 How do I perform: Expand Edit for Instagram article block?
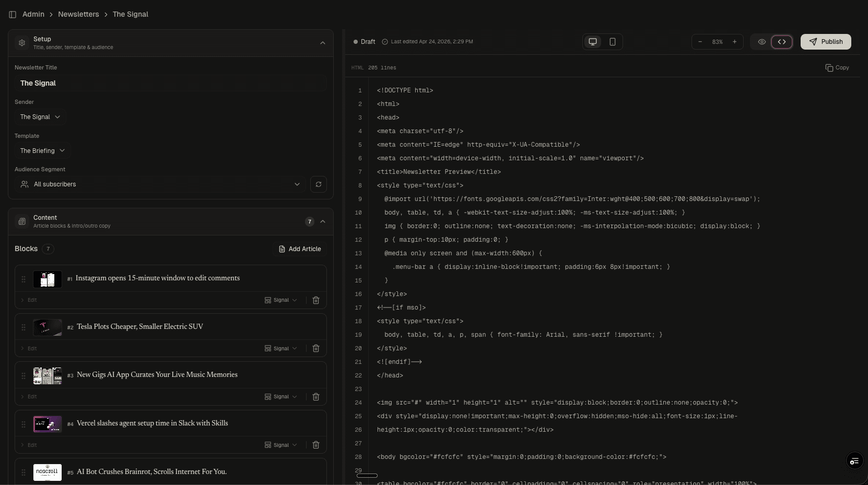pyautogui.click(x=29, y=300)
